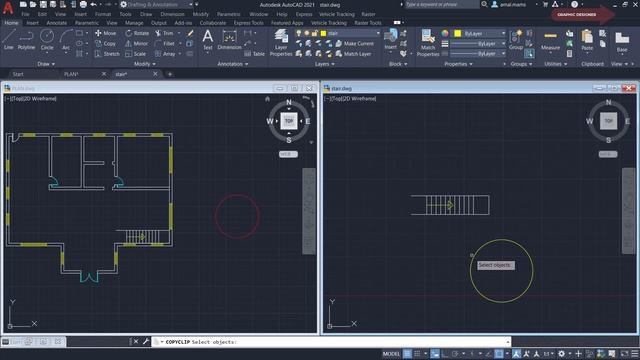This screenshot has width=640, height=360.
Task: Click the Measure tool
Action: (550, 40)
